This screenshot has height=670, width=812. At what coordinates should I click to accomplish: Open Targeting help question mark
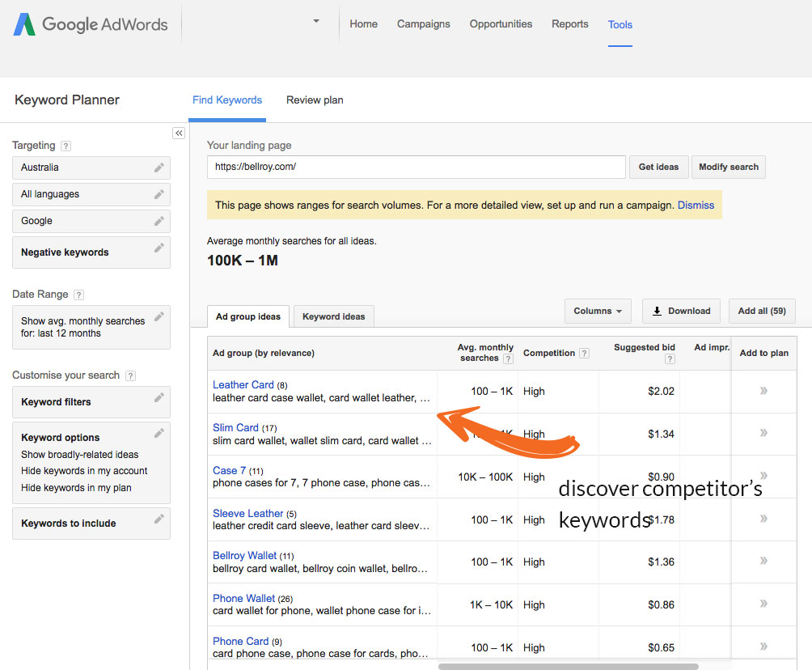tap(66, 146)
